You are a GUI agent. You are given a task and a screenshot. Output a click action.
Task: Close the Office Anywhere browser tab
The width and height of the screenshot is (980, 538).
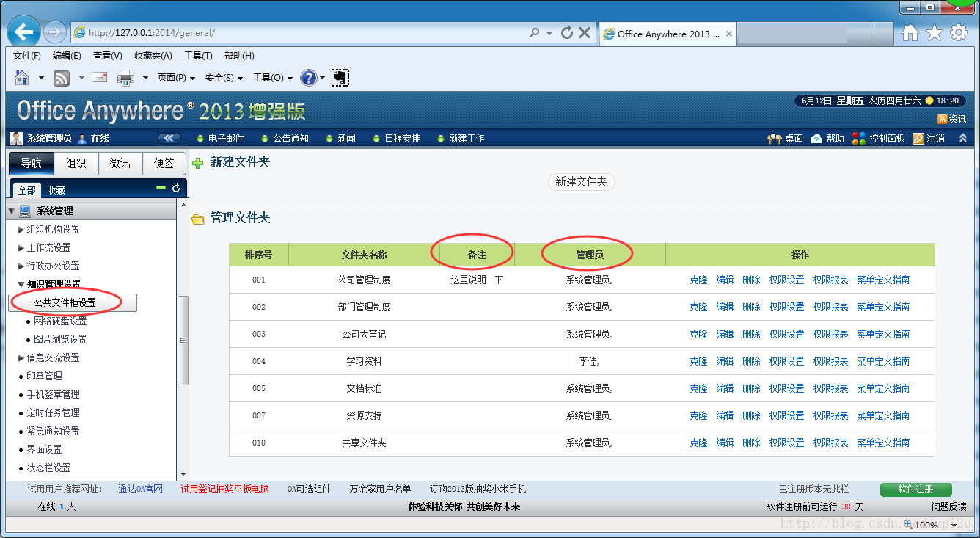pos(729,34)
